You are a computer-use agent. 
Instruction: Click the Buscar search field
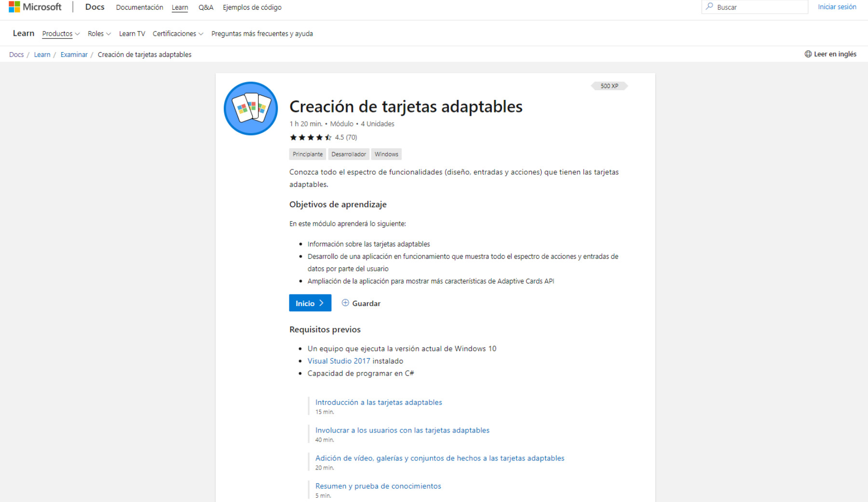point(755,7)
